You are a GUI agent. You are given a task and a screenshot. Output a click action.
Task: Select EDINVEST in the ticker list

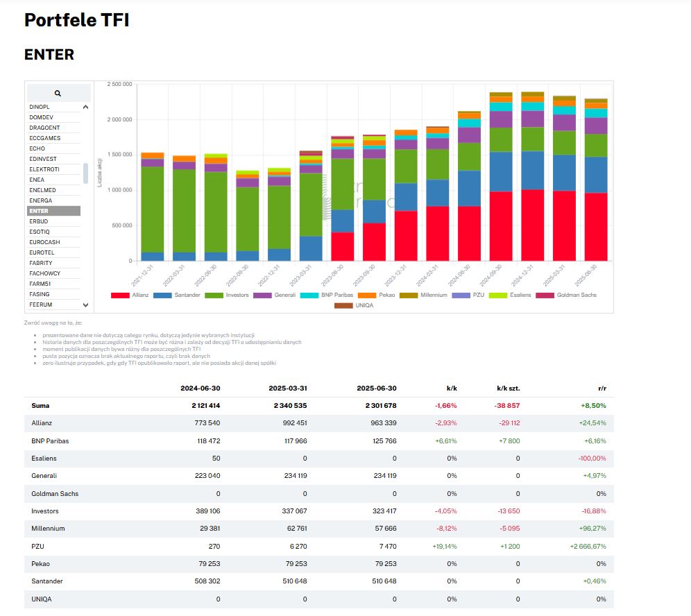pyautogui.click(x=53, y=159)
